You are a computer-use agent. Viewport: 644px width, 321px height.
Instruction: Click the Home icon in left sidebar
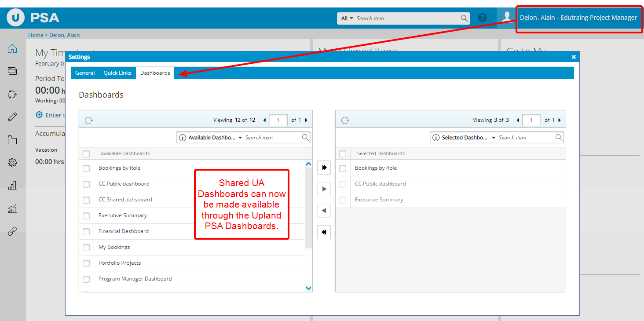coord(12,48)
